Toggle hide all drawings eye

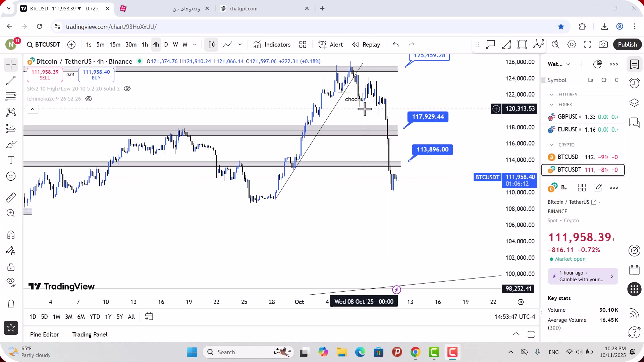pyautogui.click(x=11, y=283)
